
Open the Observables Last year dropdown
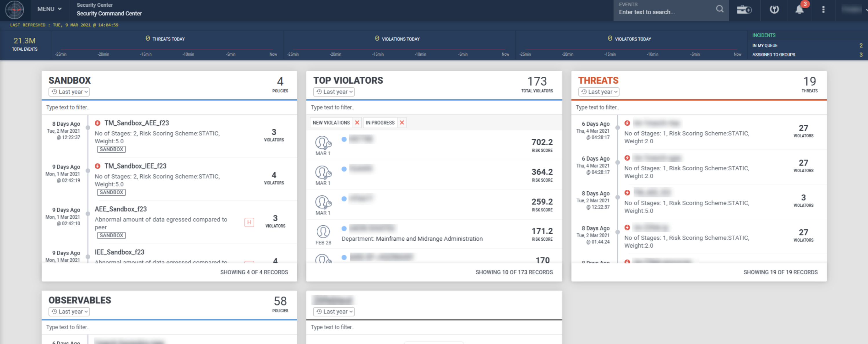(69, 312)
